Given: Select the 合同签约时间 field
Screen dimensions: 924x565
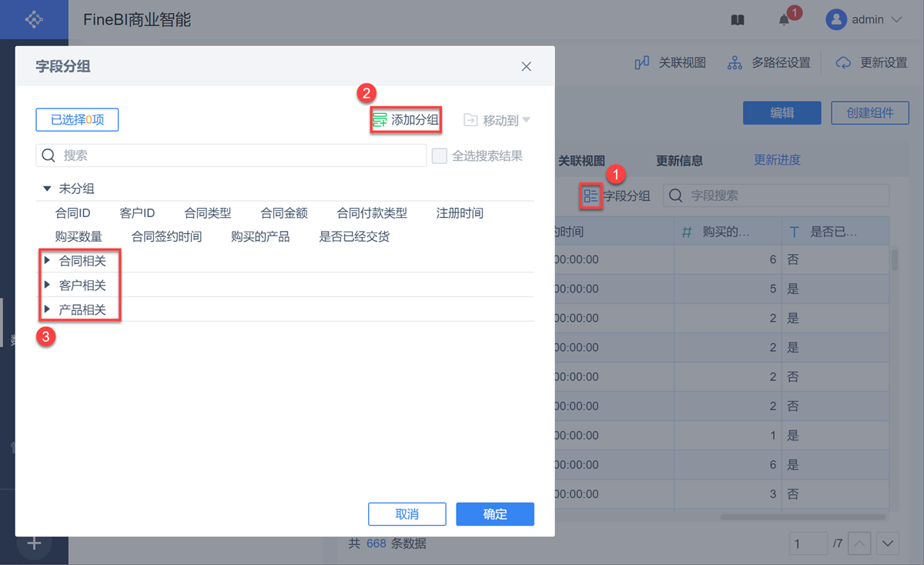Looking at the screenshot, I should [x=166, y=236].
